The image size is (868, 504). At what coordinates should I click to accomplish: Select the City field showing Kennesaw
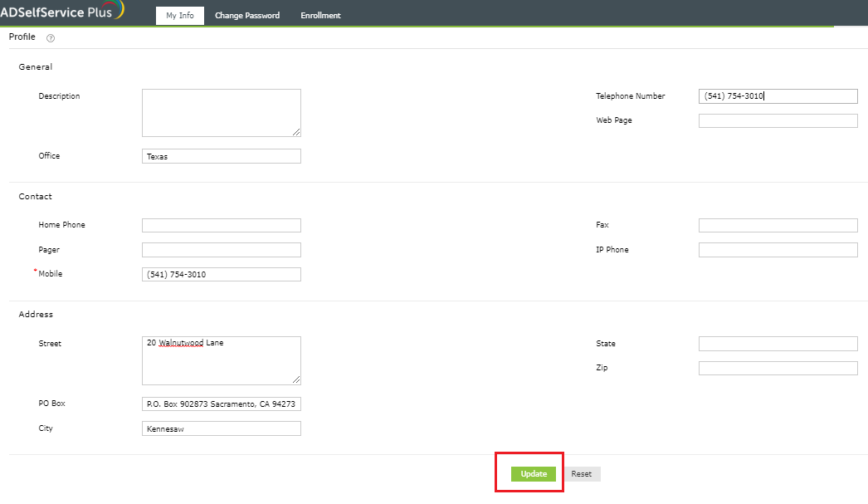click(221, 428)
